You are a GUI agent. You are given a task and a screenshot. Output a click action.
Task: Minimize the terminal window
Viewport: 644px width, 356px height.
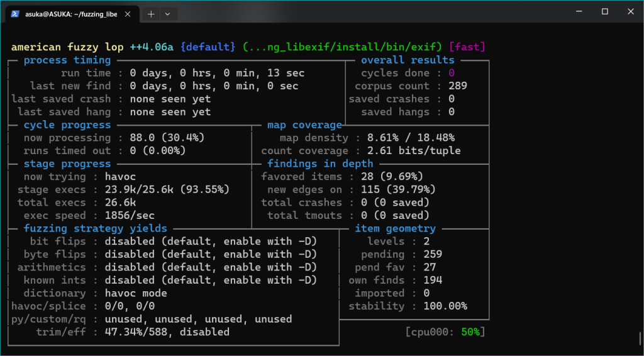pos(575,11)
